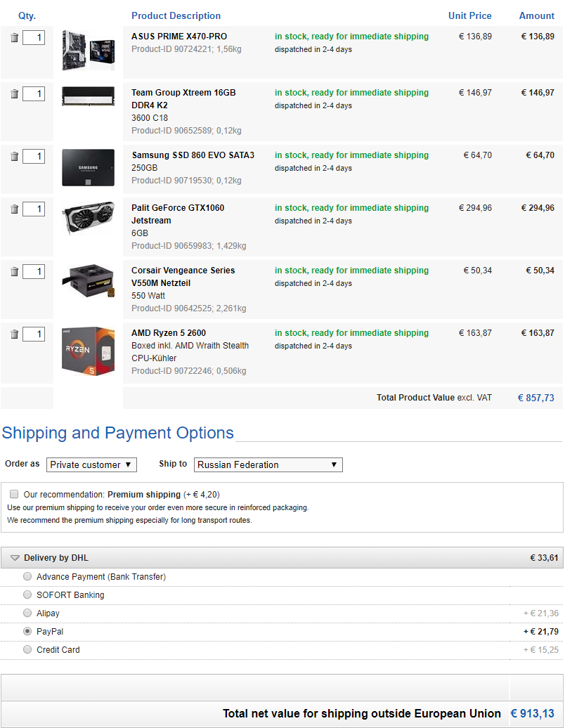Click quantity field for Corsair Vengeance
Screen dimensions: 565x728
(x=34, y=271)
